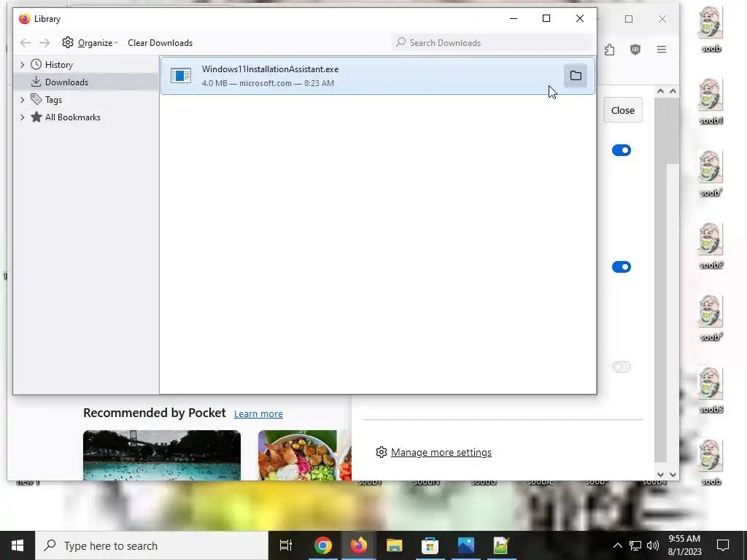The height and width of the screenshot is (560, 747).
Task: Open Microsoft Store from taskbar
Action: (x=430, y=545)
